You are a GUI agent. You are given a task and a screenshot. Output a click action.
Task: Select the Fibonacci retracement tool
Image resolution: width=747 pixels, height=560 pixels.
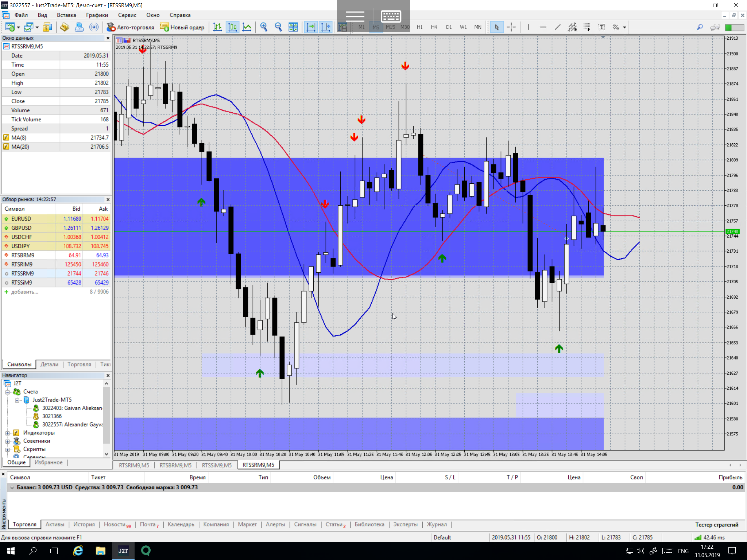(x=587, y=27)
